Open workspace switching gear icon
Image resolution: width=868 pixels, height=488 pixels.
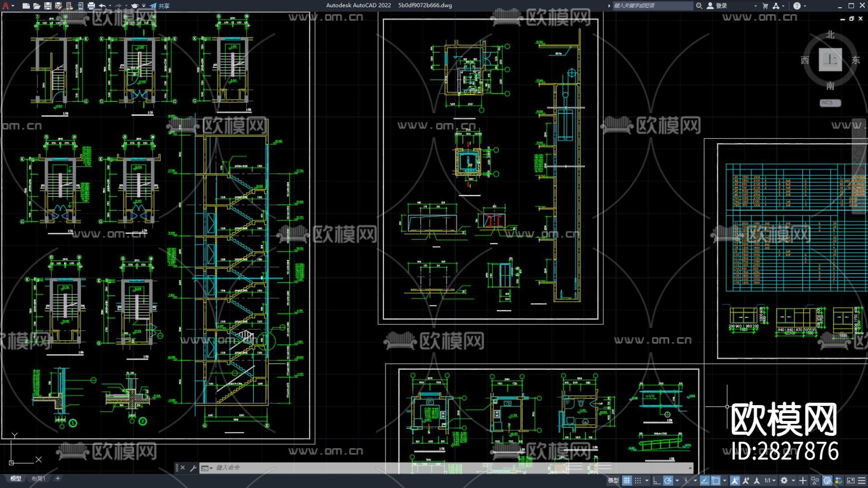(x=784, y=480)
